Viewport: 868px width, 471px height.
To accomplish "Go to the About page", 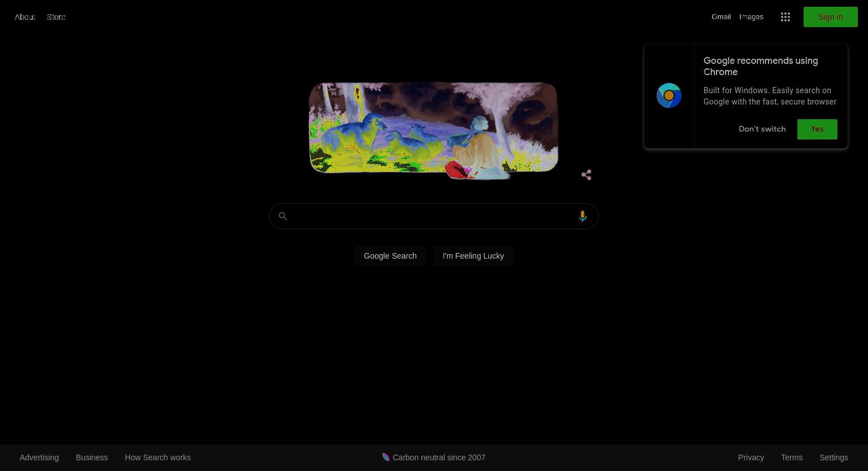I will click(25, 17).
